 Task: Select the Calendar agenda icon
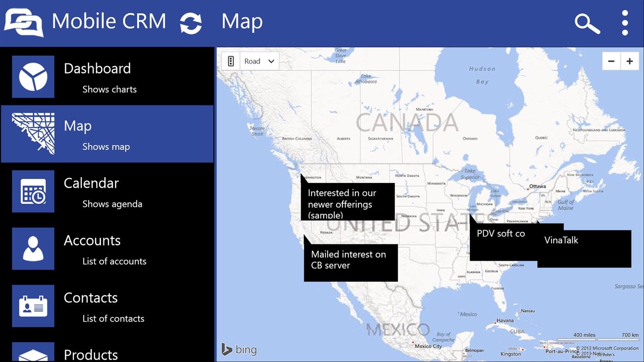coord(33,191)
